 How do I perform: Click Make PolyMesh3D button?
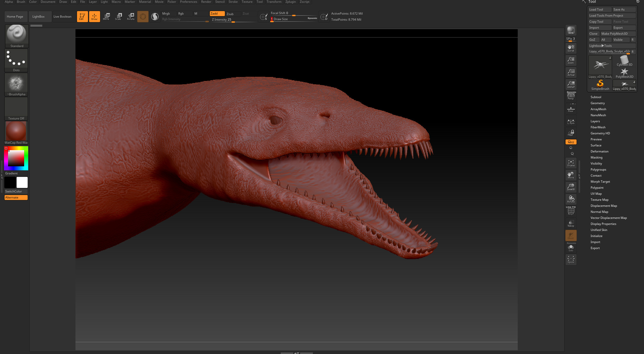[618, 34]
